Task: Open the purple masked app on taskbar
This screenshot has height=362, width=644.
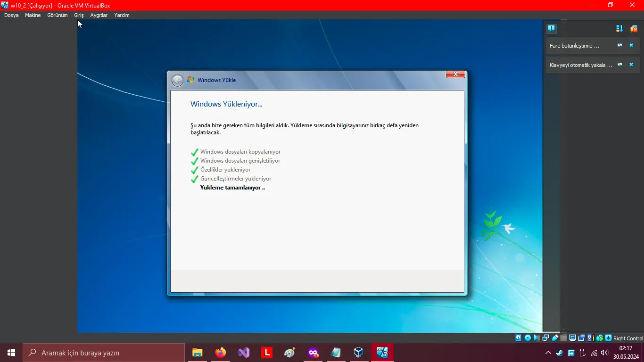Action: [313, 353]
